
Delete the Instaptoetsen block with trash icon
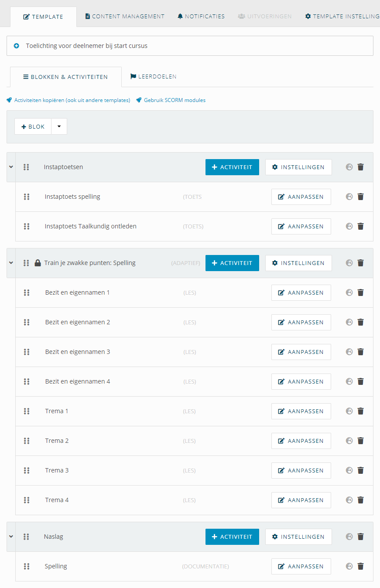click(360, 167)
